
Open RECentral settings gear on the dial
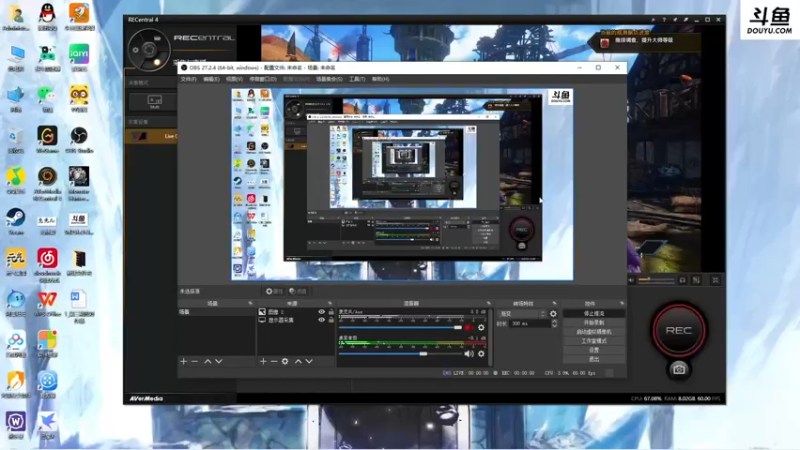click(135, 50)
